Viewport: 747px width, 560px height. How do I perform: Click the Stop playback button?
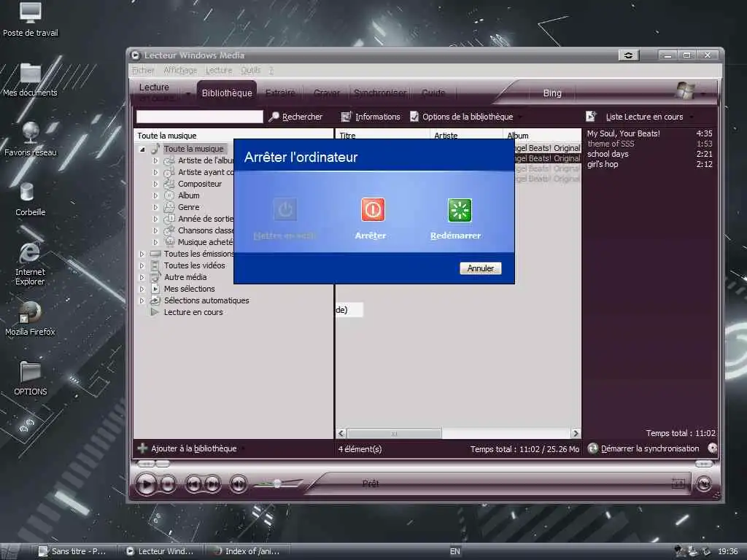pyautogui.click(x=169, y=484)
